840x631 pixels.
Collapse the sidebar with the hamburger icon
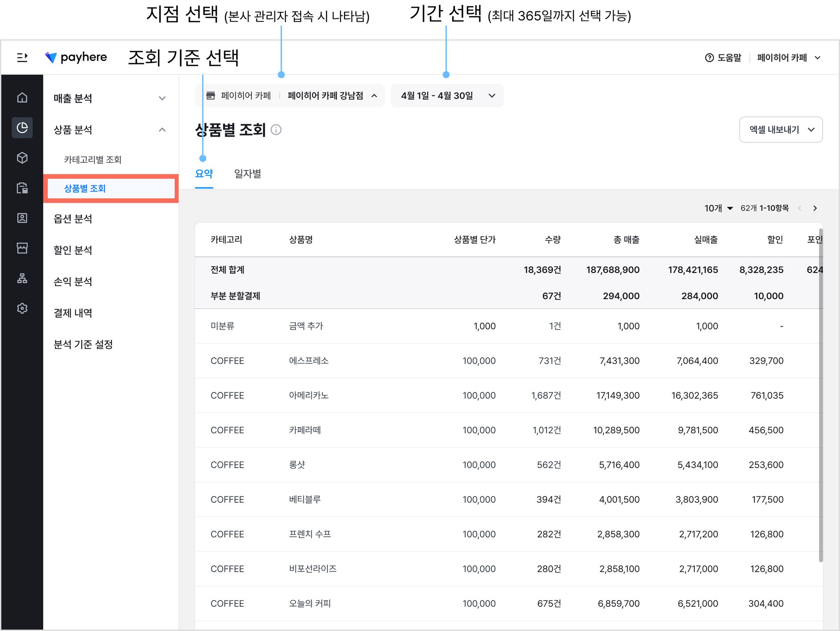coord(22,57)
